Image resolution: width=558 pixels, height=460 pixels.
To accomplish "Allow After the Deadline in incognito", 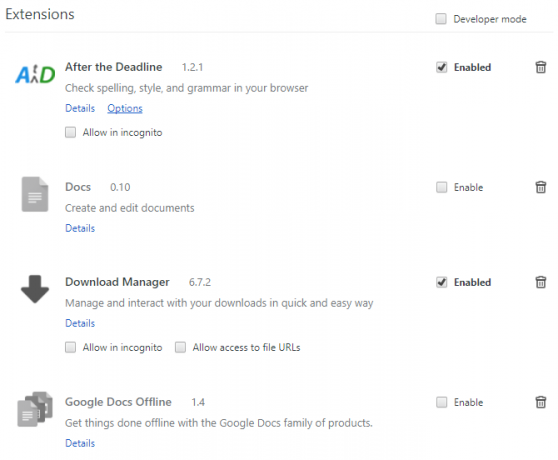I will [x=70, y=132].
